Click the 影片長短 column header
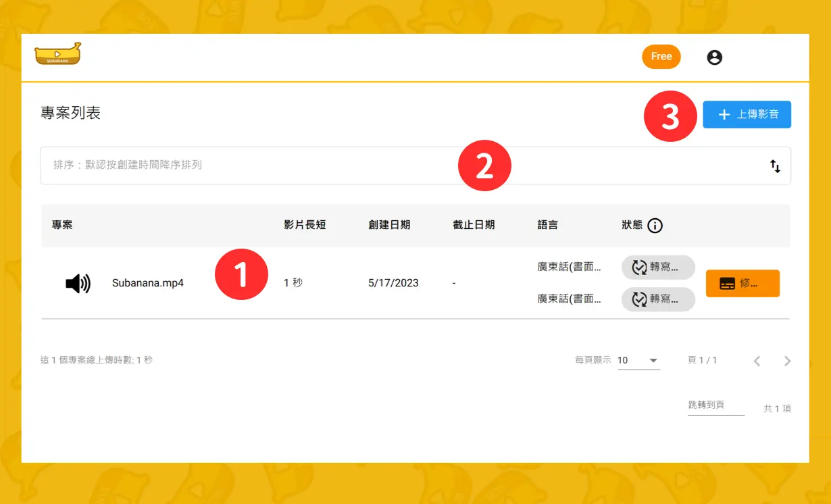 pyautogui.click(x=305, y=225)
